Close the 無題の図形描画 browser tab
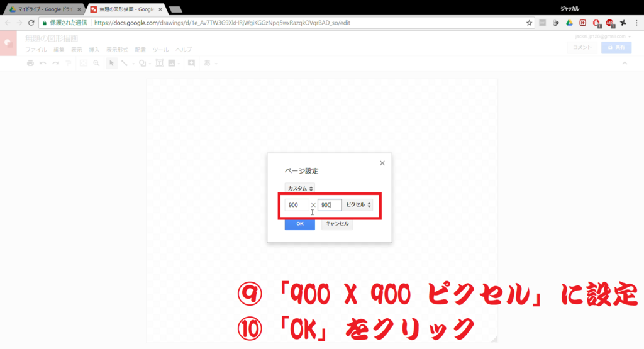644x349 pixels. click(x=160, y=9)
